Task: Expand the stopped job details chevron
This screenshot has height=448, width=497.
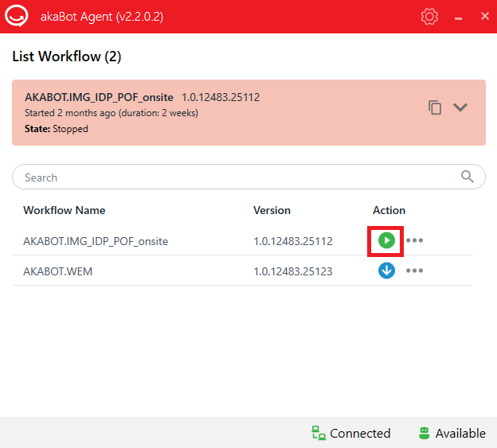Action: [460, 107]
